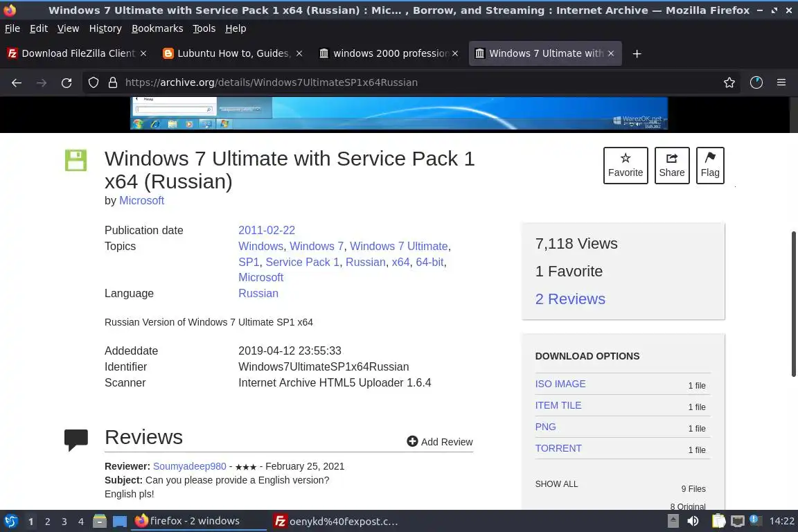
Task: Click SHOW ALL download options
Action: 556,484
